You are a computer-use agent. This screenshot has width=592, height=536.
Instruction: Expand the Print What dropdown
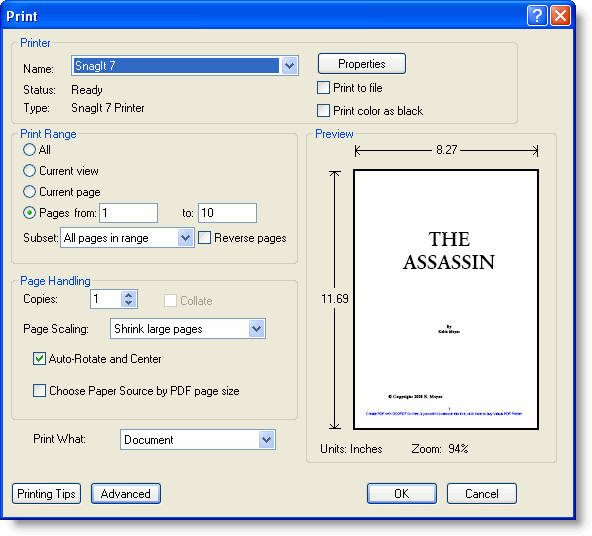(x=267, y=440)
